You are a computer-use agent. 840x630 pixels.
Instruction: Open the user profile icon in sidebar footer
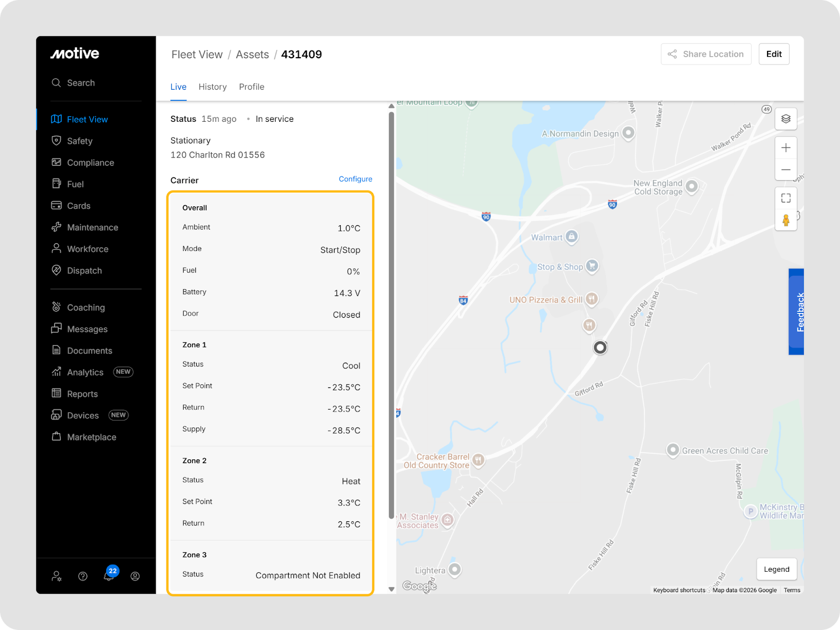[135, 576]
